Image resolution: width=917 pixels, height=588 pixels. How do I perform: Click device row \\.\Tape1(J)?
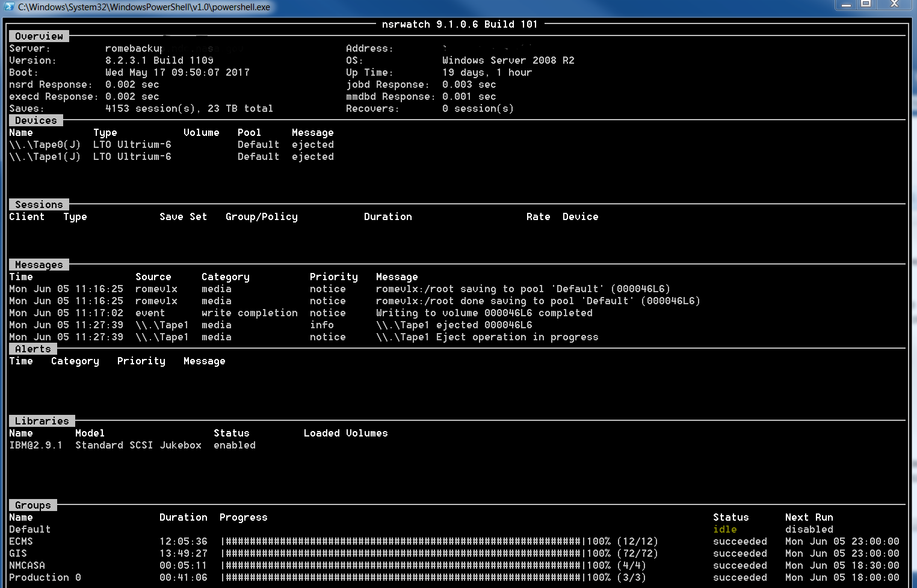(x=171, y=156)
